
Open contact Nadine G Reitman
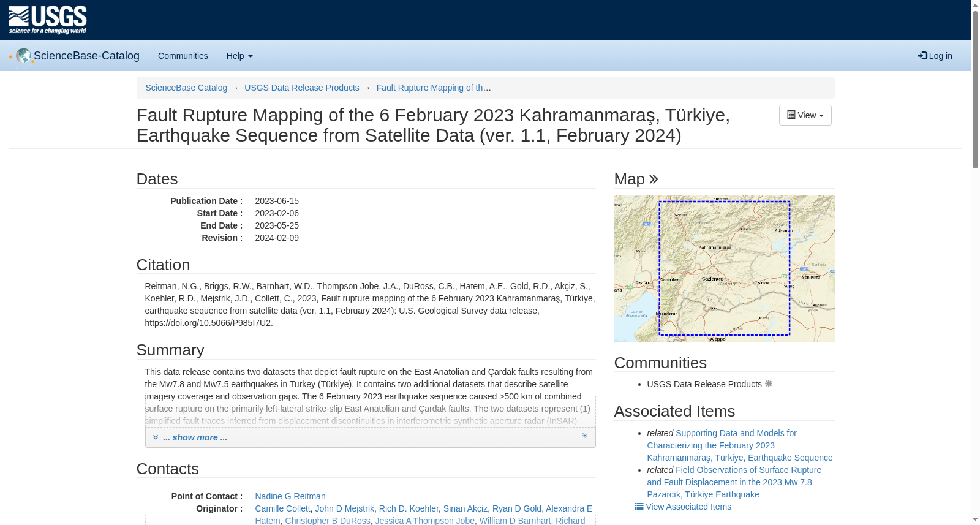coord(290,496)
